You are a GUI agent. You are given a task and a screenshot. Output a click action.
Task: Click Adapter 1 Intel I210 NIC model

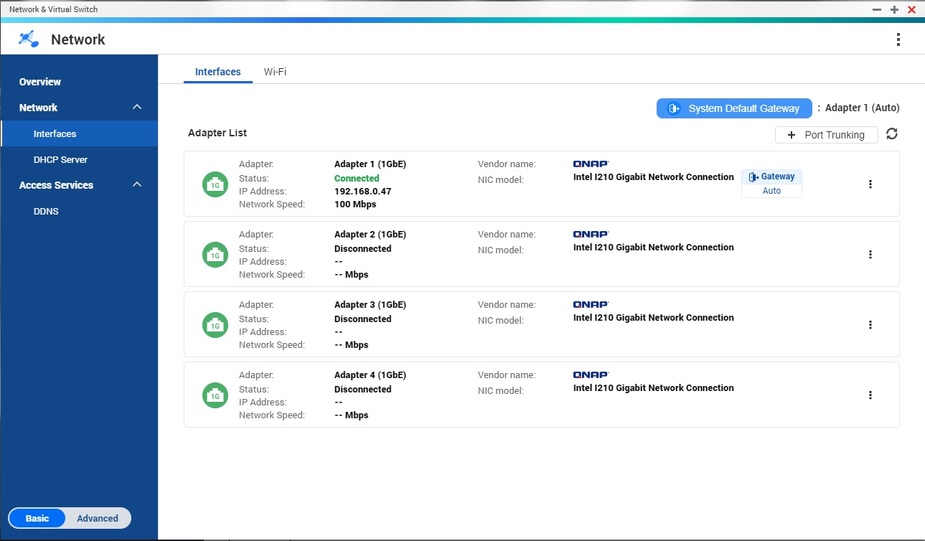(654, 177)
